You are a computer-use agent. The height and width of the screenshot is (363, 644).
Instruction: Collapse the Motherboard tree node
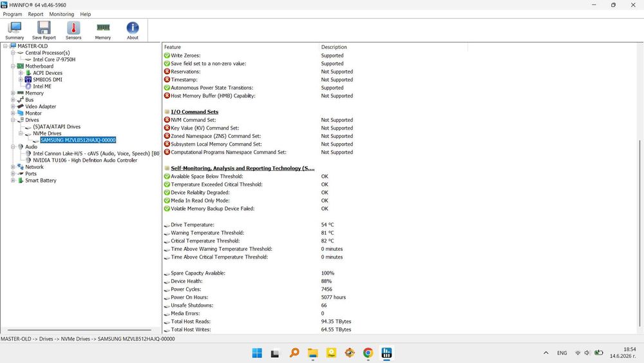click(x=13, y=66)
